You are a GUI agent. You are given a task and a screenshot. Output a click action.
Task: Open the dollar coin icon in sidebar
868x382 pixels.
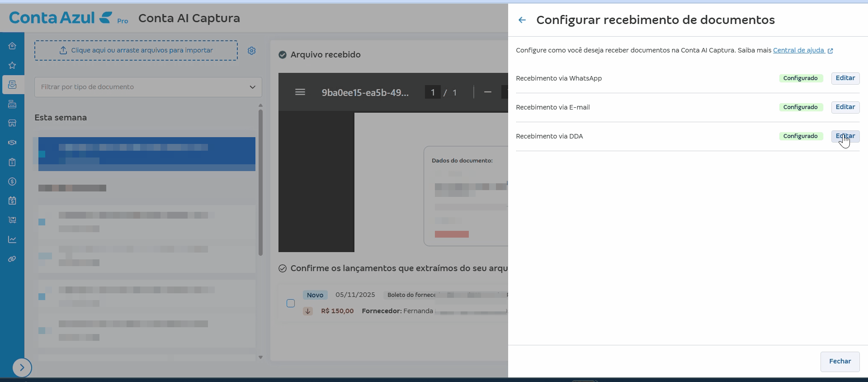12,181
